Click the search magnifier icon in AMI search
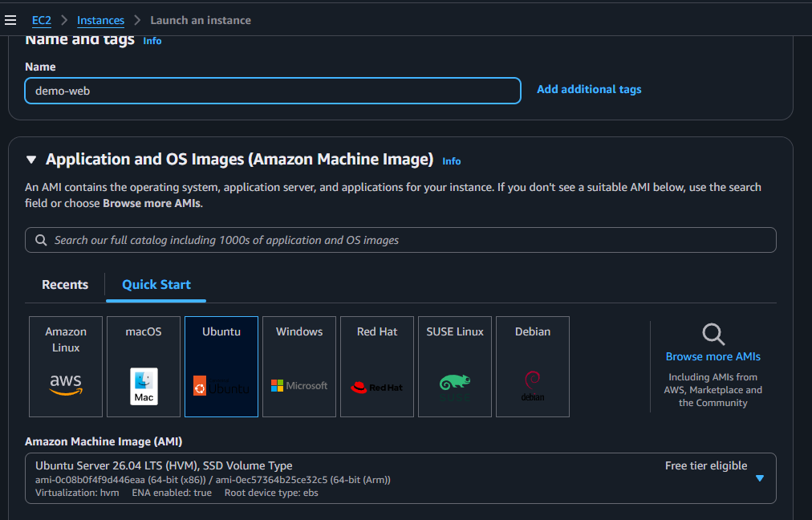Viewport: 812px width, 520px height. coord(41,240)
